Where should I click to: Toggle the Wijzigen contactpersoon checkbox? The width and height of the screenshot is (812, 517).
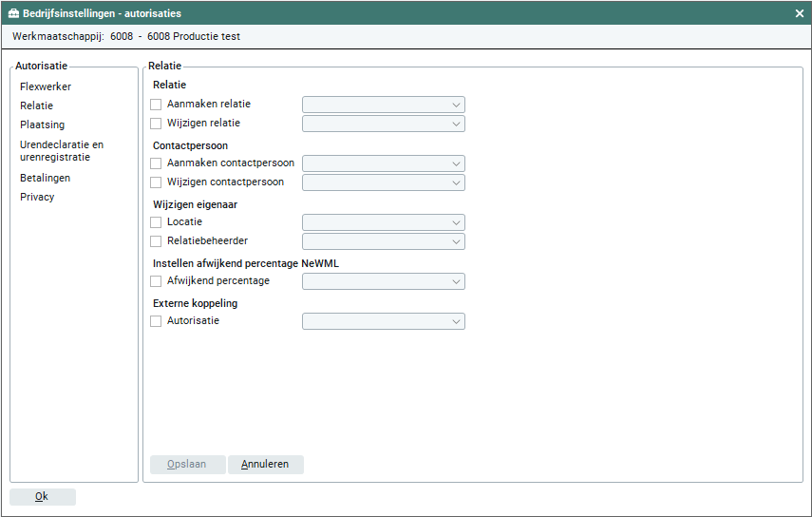click(157, 182)
